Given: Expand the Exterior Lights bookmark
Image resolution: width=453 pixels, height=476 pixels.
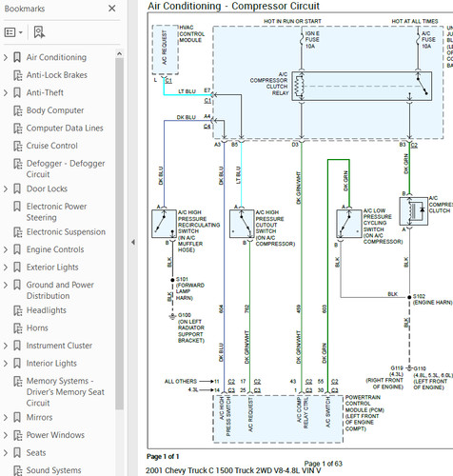Looking at the screenshot, I should pos(6,268).
